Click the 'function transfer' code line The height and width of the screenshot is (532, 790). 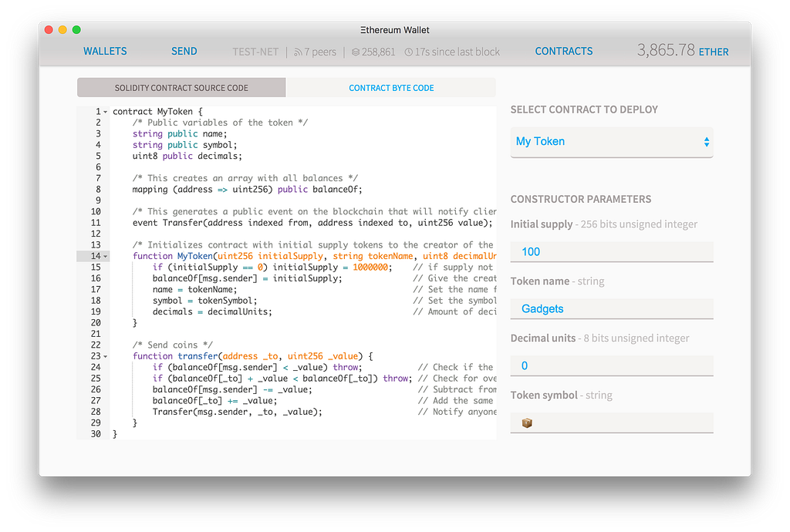[253, 356]
